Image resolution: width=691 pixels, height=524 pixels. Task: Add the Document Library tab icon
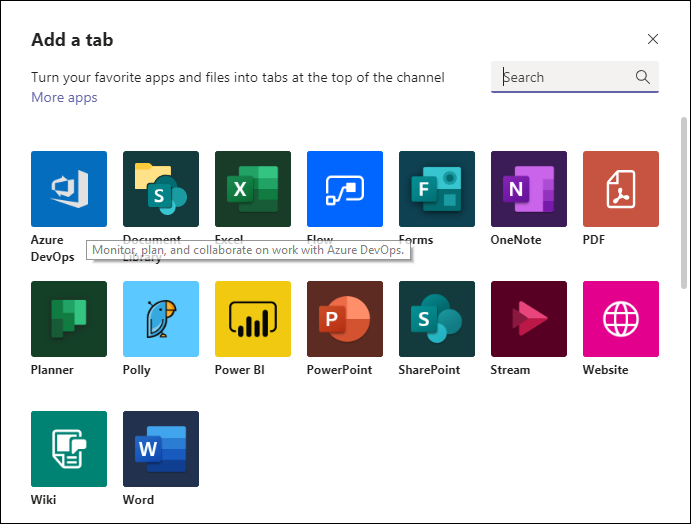coord(161,189)
